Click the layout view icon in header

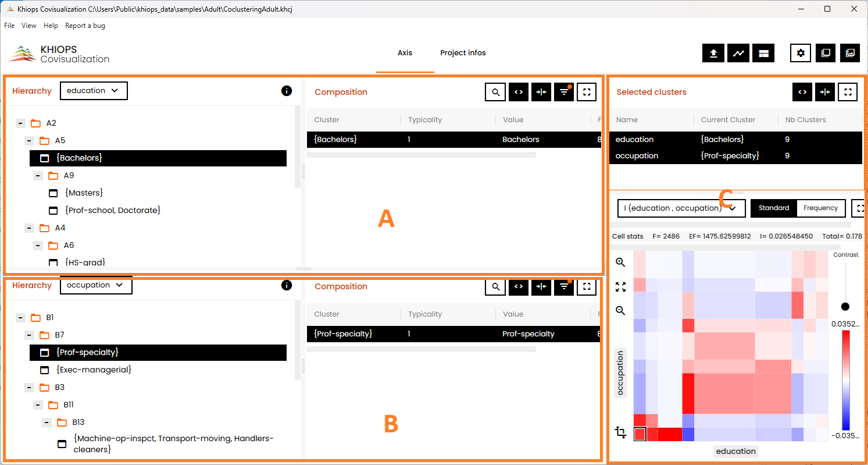763,53
